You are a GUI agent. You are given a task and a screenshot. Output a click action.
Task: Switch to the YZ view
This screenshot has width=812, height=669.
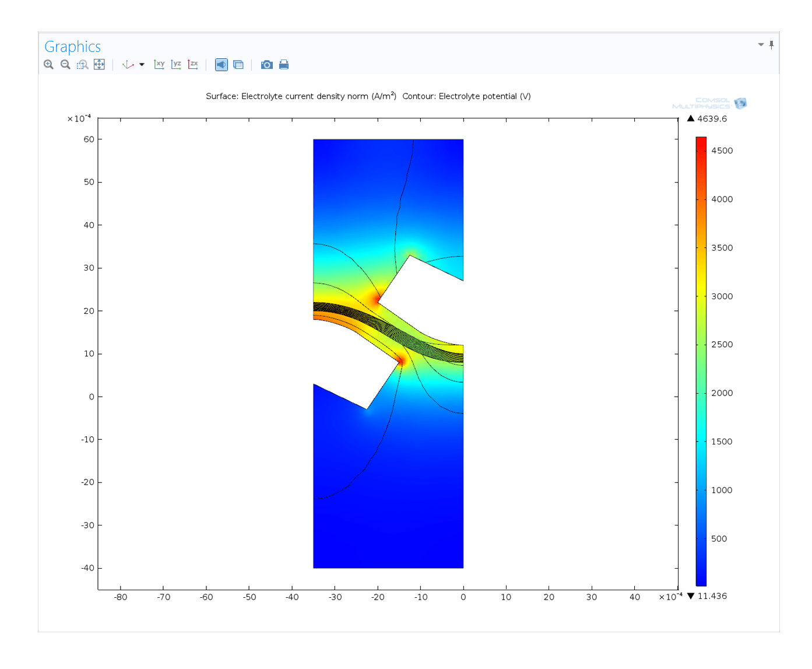(175, 64)
